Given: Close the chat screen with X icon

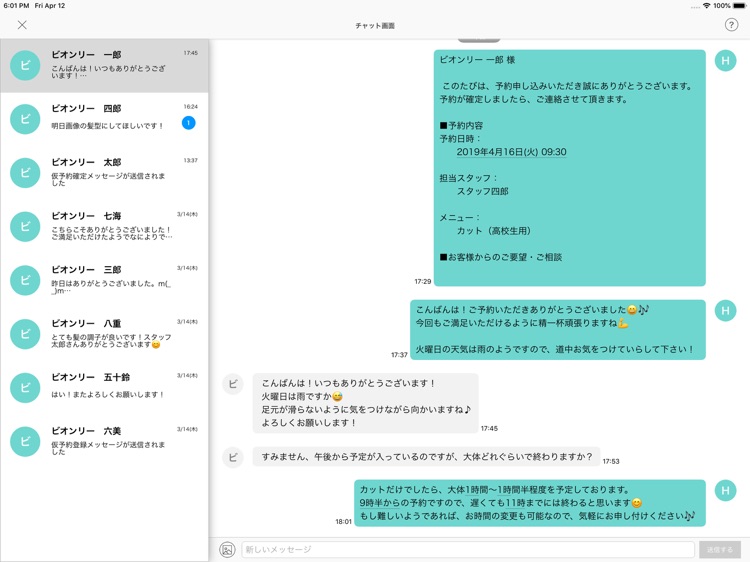Looking at the screenshot, I should click(x=22, y=25).
